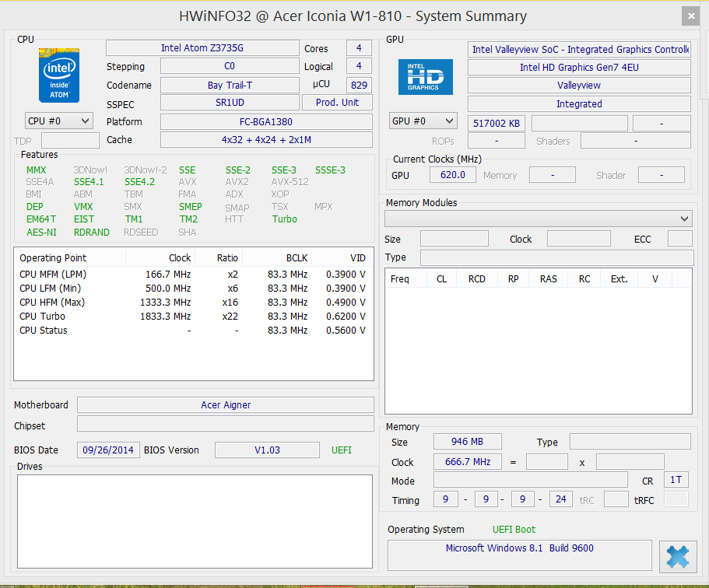Click the C0 stepping value
Viewport: 709px width, 588px height.
pos(230,66)
